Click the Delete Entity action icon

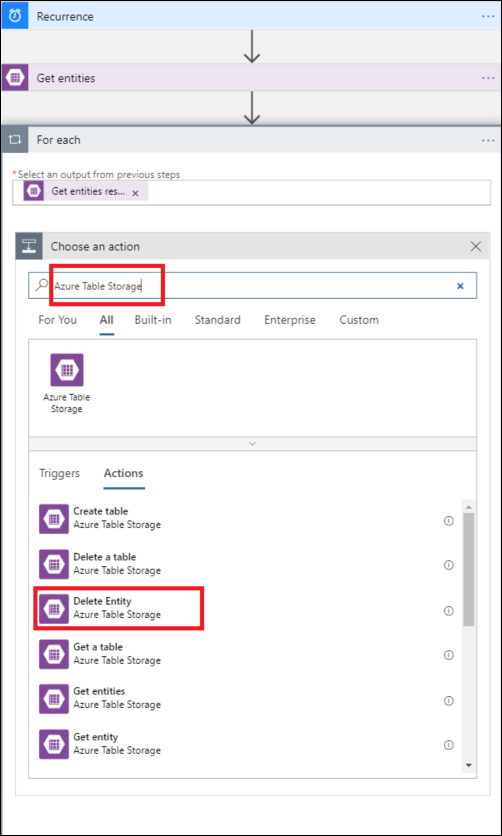pyautogui.click(x=54, y=608)
